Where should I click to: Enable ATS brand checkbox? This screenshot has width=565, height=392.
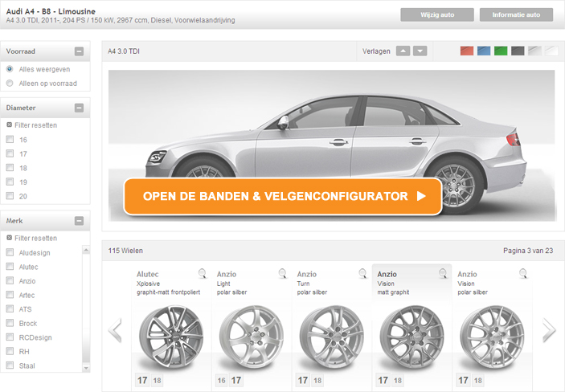10,308
